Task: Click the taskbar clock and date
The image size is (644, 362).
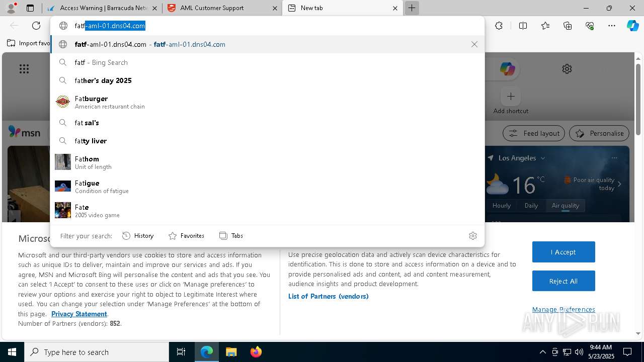Action: [x=601, y=352]
